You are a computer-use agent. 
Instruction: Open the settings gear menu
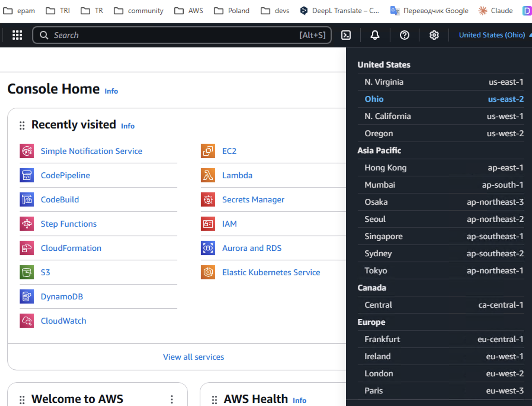(434, 35)
